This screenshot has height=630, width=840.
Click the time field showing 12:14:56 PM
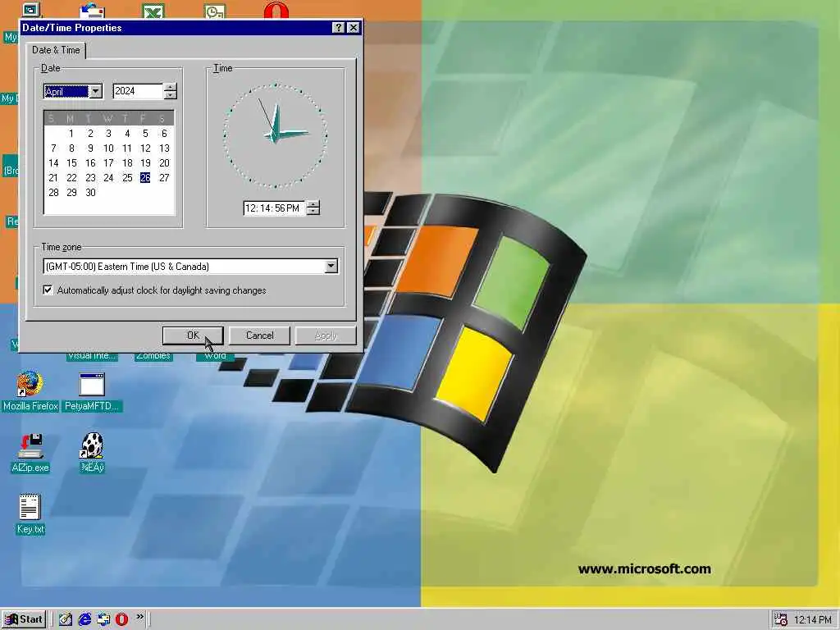click(x=275, y=208)
